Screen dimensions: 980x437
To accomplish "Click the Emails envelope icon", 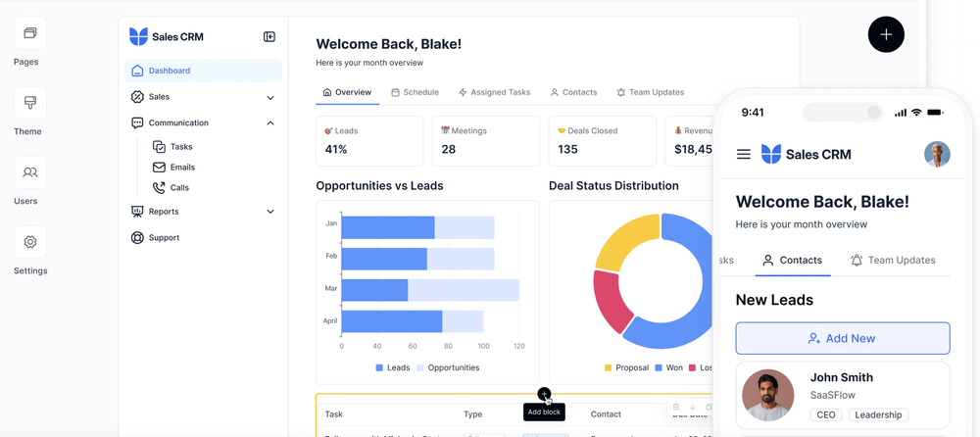I will [159, 168].
